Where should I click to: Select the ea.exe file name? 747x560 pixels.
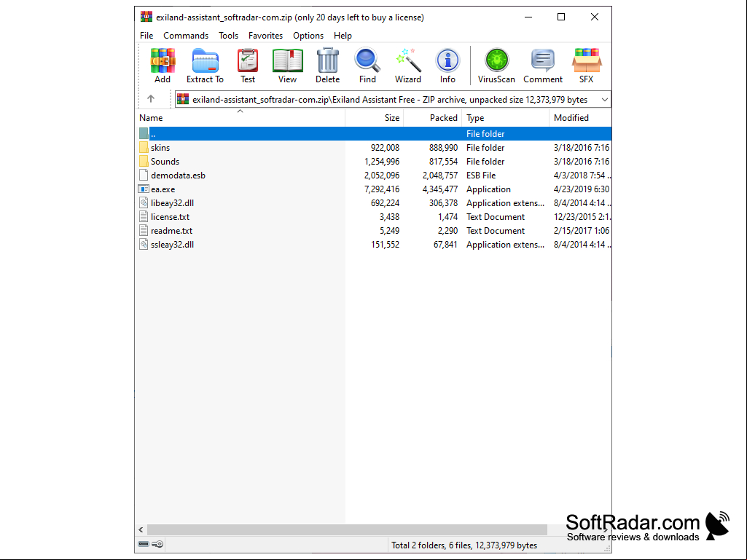pyautogui.click(x=163, y=189)
